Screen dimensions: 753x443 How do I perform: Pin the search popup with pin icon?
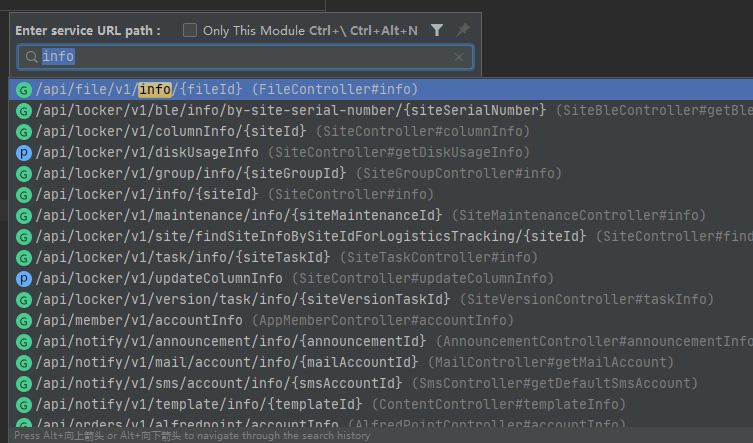pos(462,30)
